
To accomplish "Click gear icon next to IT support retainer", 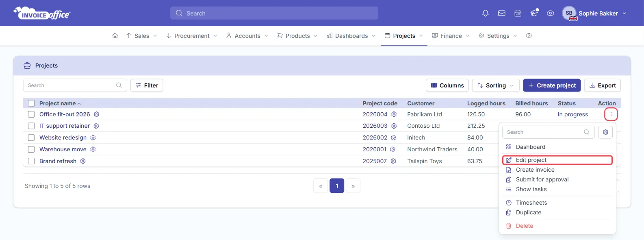I will (96, 126).
